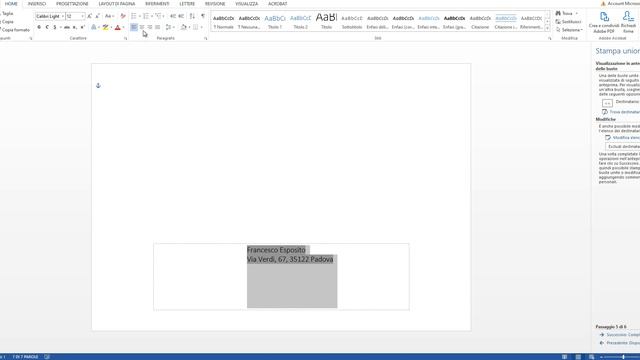
Task: Apply paragraph shading fill
Action: point(184,27)
